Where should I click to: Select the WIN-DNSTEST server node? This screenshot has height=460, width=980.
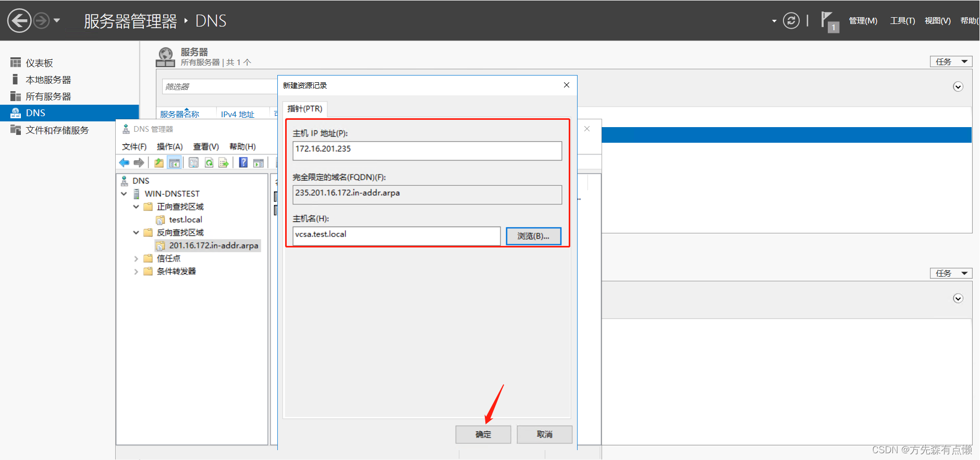point(172,194)
